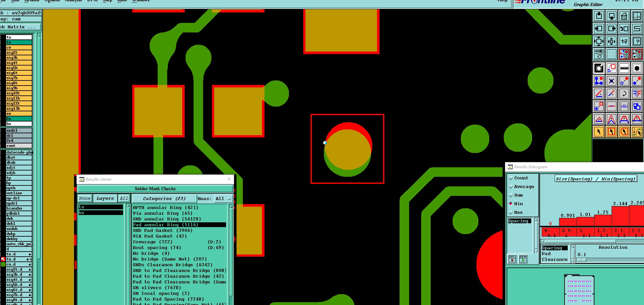Choose the net select arrow tool
This screenshot has height=305, width=644.
(637, 131)
